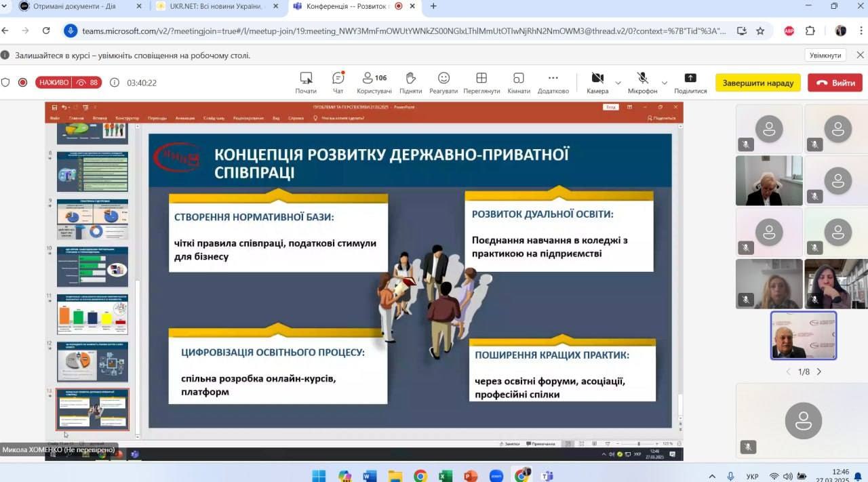Open the ABP extension icon
This screenshot has height=482, width=868.
coord(789,31)
